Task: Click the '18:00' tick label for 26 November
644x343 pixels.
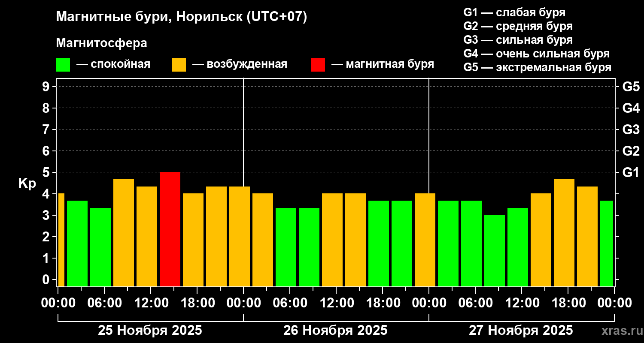Action: (x=383, y=303)
